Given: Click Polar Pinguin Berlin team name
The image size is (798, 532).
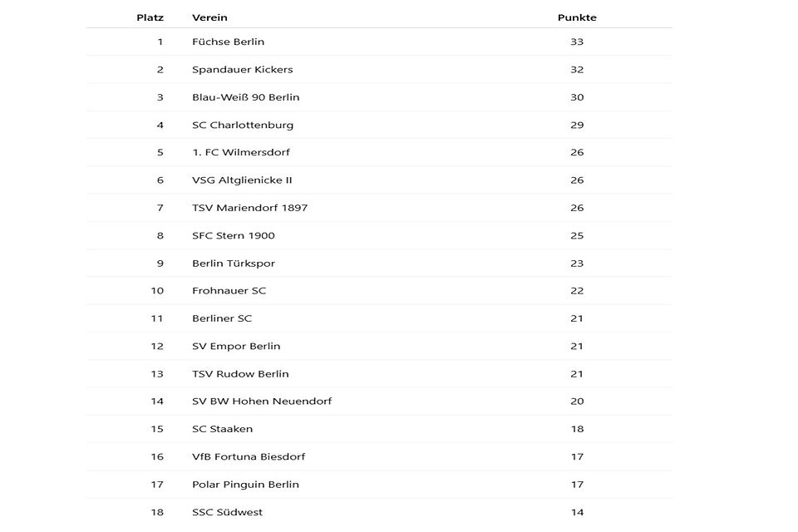Looking at the screenshot, I should pyautogui.click(x=245, y=485).
